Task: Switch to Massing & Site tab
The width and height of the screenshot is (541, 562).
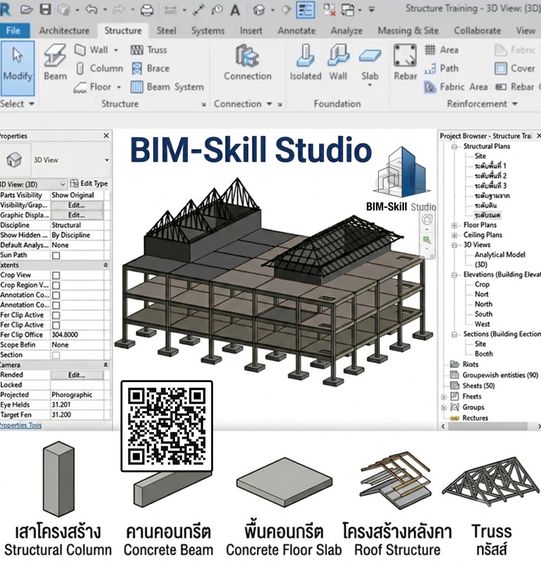Action: (408, 31)
